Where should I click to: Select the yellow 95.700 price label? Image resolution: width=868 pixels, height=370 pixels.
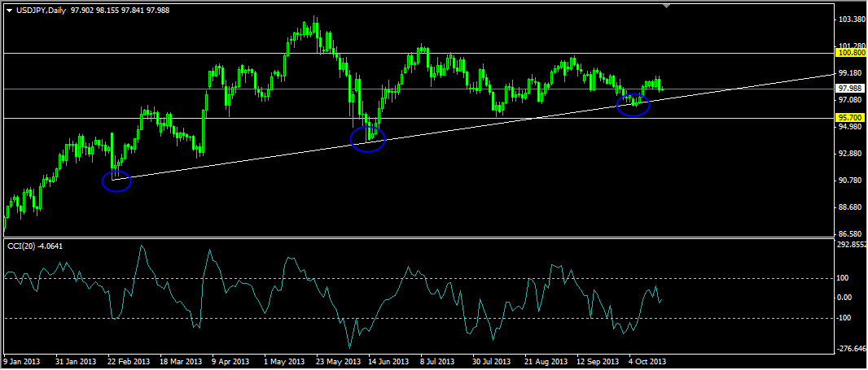click(852, 118)
